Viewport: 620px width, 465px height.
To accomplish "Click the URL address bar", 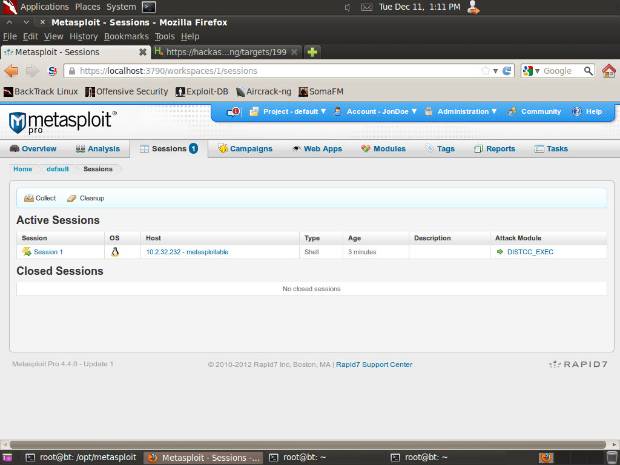I will (270, 71).
